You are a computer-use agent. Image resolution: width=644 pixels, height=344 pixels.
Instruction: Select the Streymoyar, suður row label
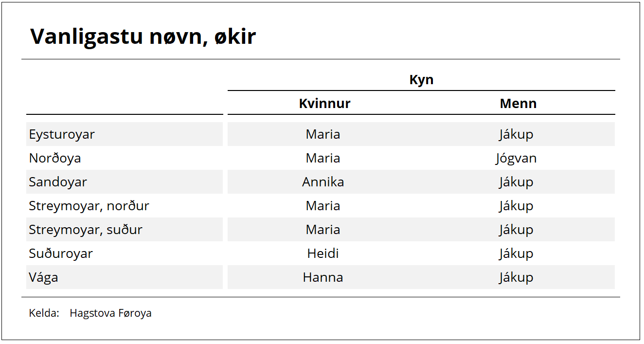point(86,230)
